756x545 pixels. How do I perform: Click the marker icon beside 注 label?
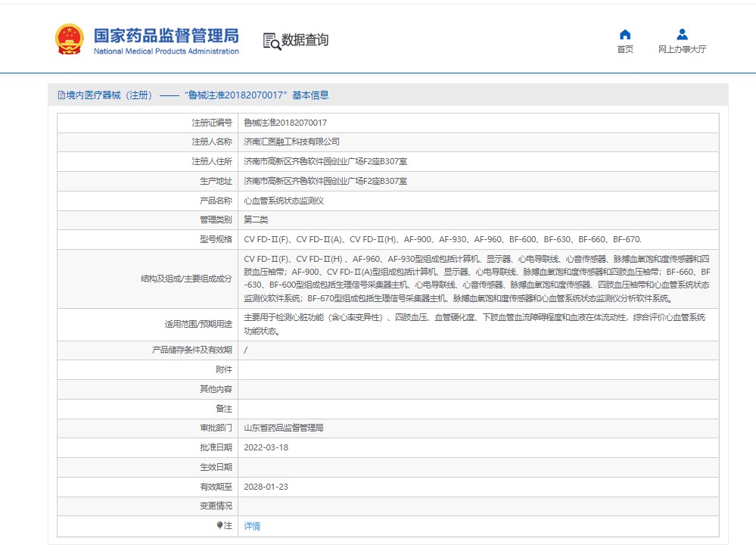pyautogui.click(x=219, y=525)
